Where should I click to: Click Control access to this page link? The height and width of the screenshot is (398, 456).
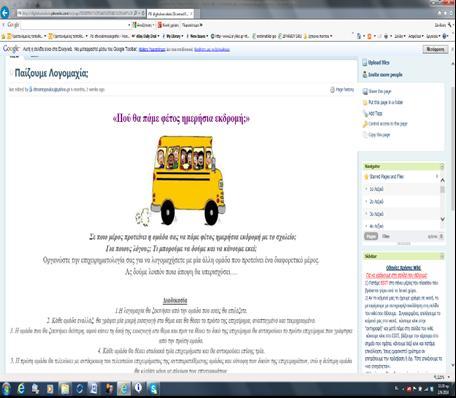pyautogui.click(x=388, y=124)
